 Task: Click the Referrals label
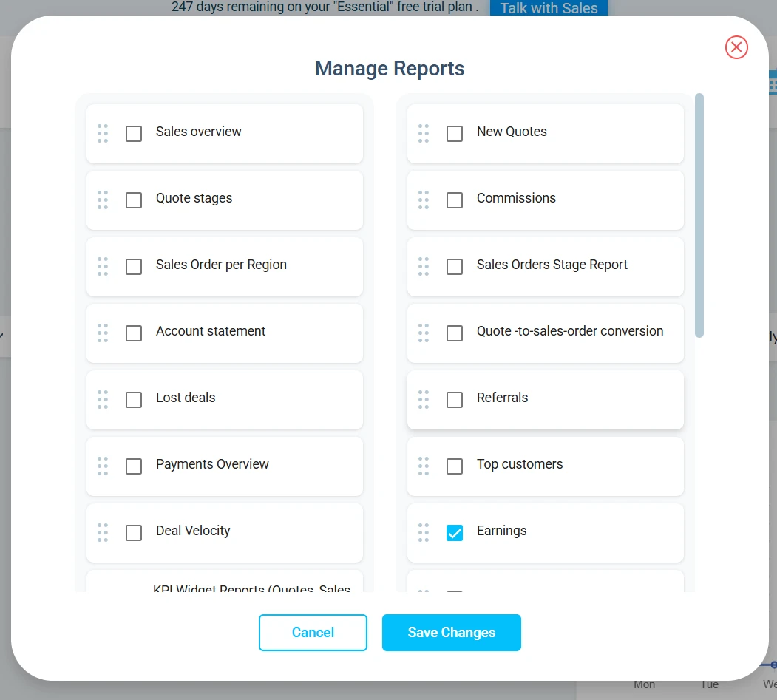click(503, 398)
